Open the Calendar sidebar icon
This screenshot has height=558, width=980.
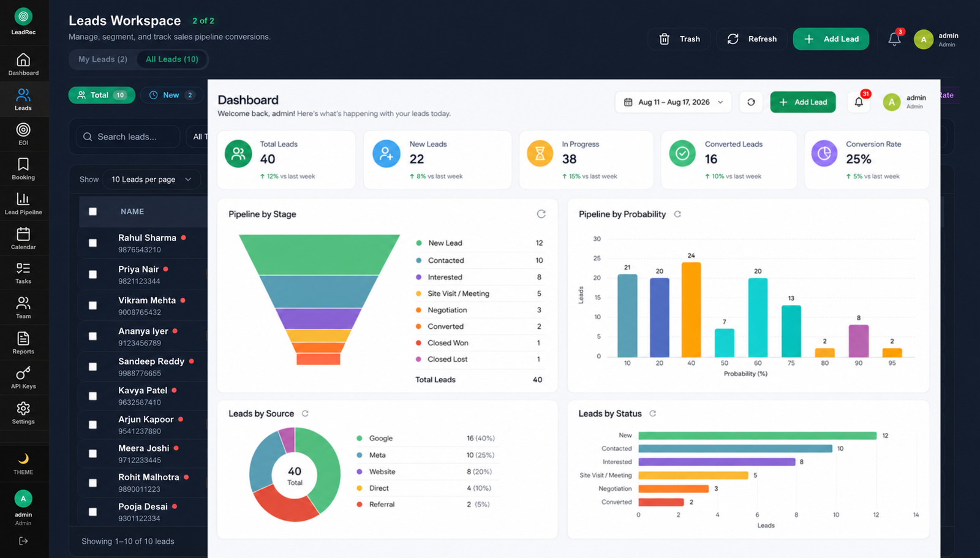(23, 238)
